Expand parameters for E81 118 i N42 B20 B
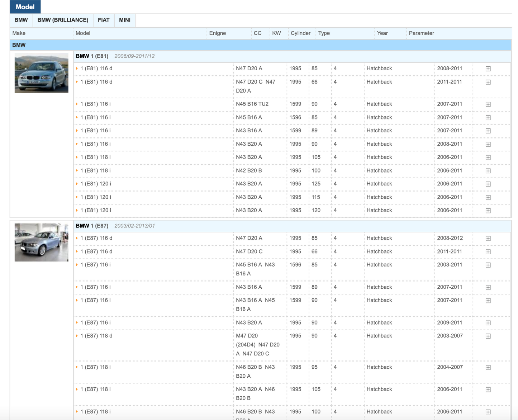Image resolution: width=518 pixels, height=420 pixels. click(488, 171)
